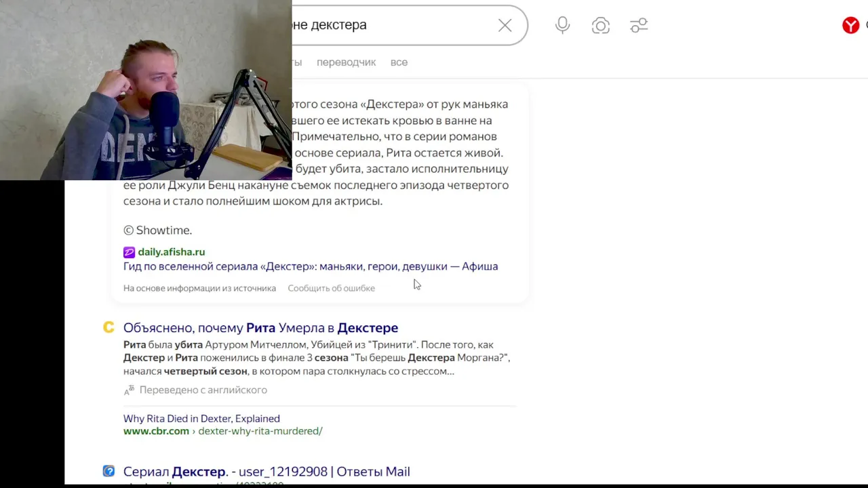Open result Объяснено, почему Рита Умерла в Декстере

(260, 328)
